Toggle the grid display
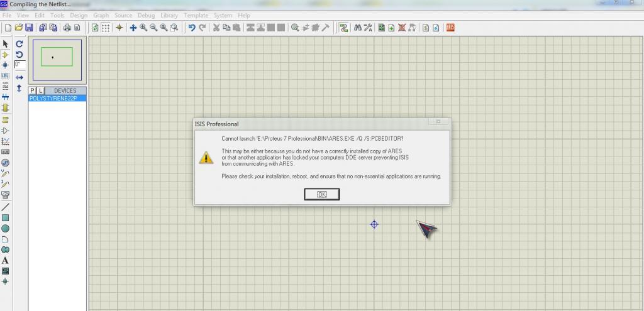 click(106, 28)
